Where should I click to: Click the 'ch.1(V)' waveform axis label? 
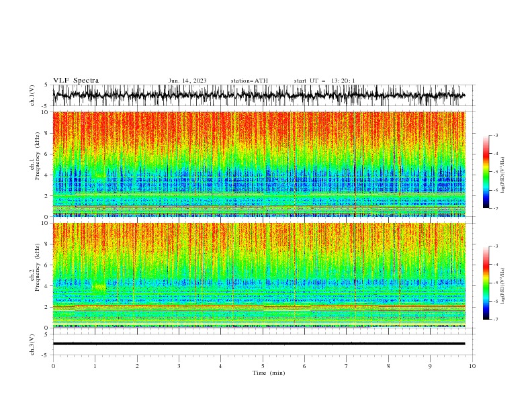click(x=32, y=95)
